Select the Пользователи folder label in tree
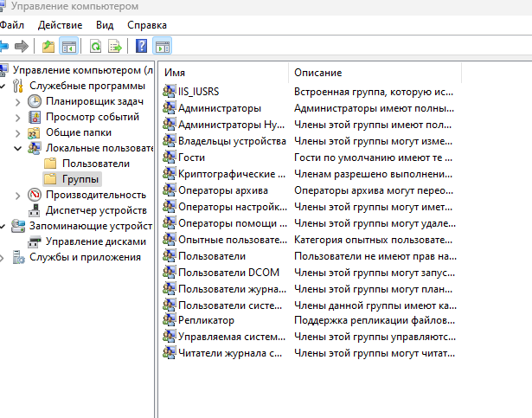This screenshot has width=532, height=418. (96, 164)
